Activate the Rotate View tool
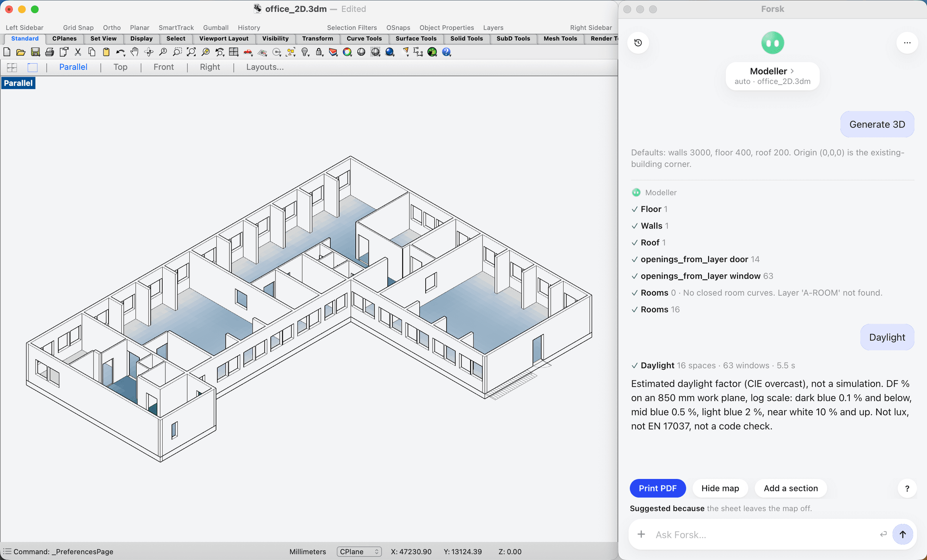Viewport: 927px width, 560px height. click(x=149, y=52)
